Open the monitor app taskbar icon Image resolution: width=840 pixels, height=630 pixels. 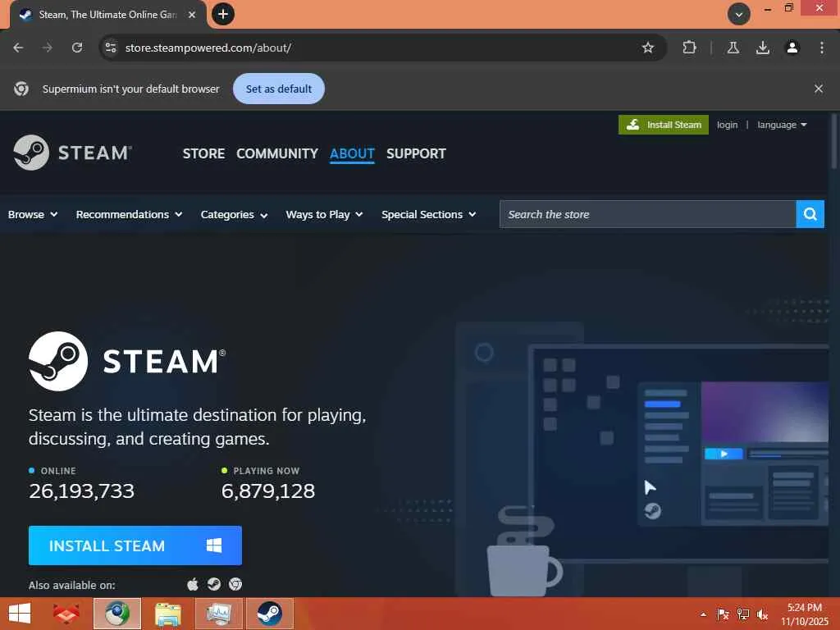(x=218, y=614)
